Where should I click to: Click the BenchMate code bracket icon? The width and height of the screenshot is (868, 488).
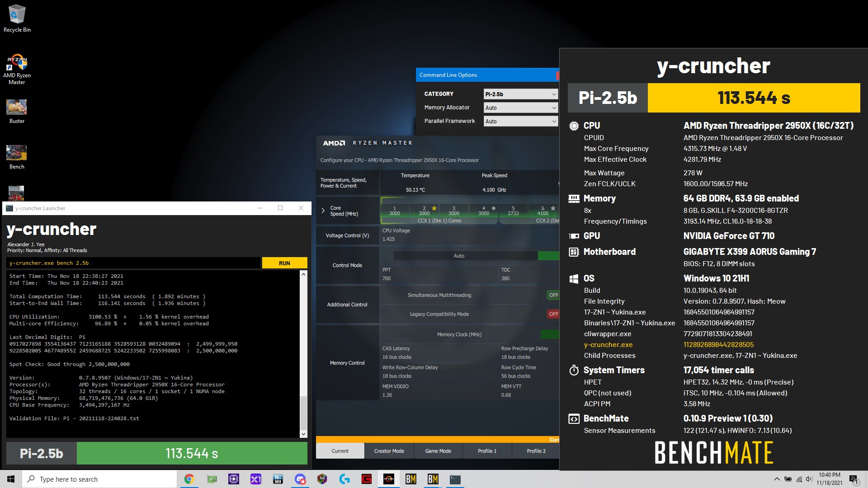[574, 419]
